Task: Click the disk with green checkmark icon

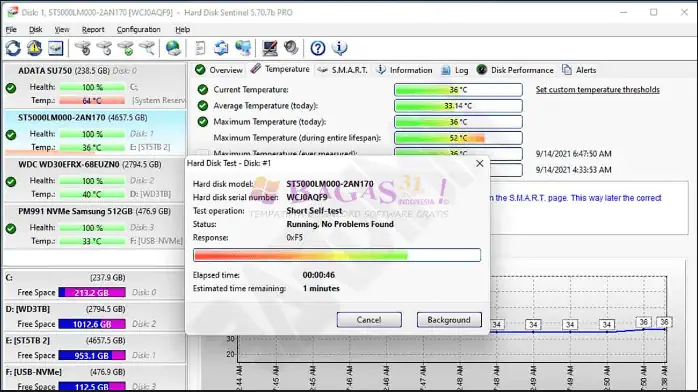Action: click(x=126, y=48)
